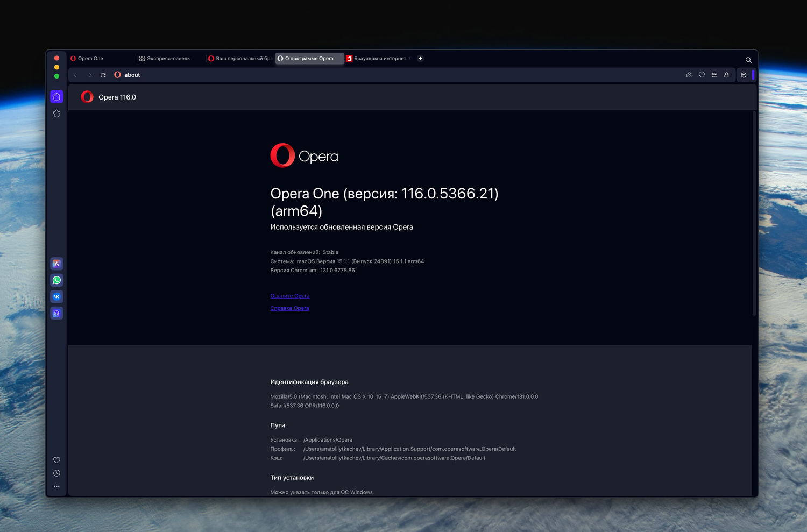Viewport: 807px width, 532px height.
Task: Click Можно указать только для ОС Windows
Action: point(321,492)
